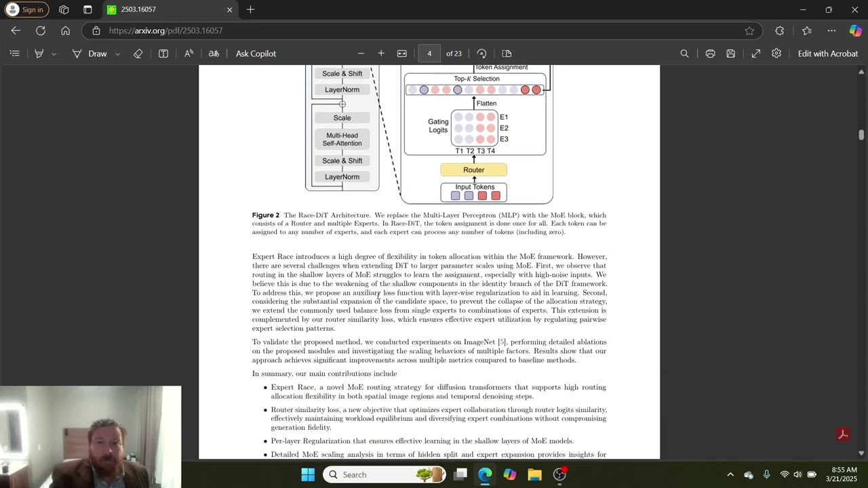Rotate the PDF page

click(481, 54)
